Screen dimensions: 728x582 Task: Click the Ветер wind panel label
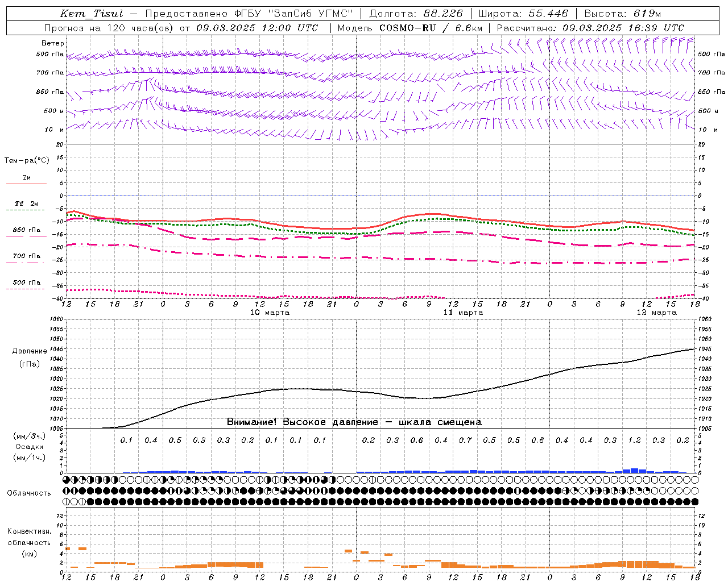coord(53,43)
